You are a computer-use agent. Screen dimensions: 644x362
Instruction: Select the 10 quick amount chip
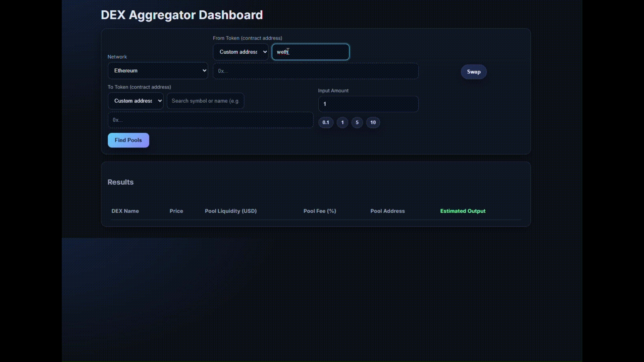[373, 122]
